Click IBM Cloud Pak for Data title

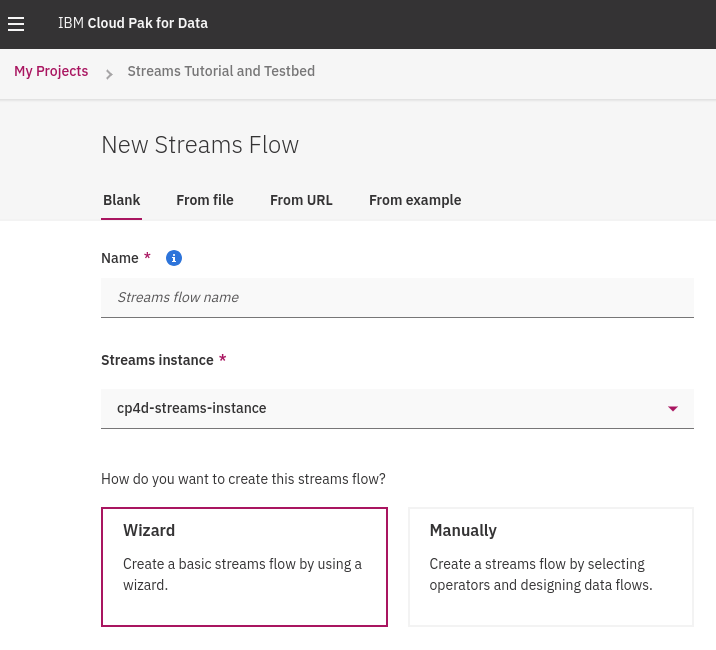pos(133,23)
